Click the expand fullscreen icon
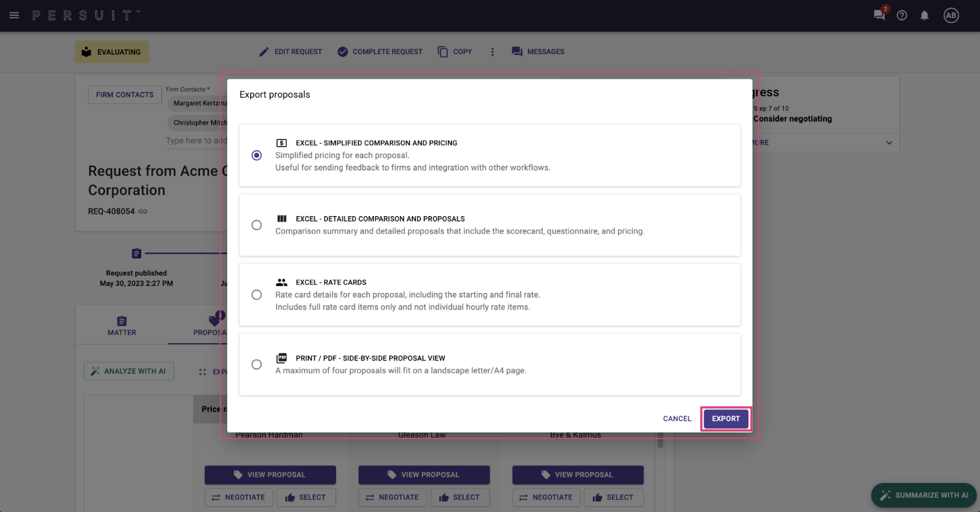This screenshot has height=512, width=980. 203,372
